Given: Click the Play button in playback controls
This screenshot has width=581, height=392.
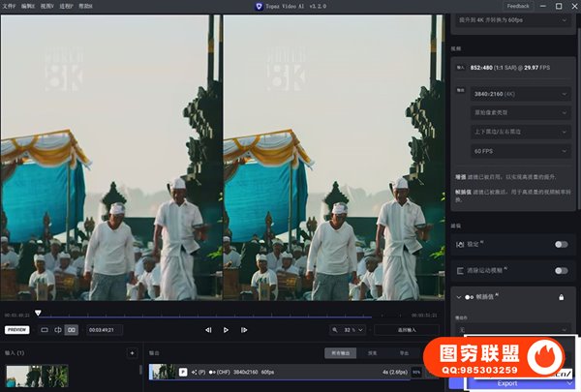Looking at the screenshot, I should click(x=226, y=330).
